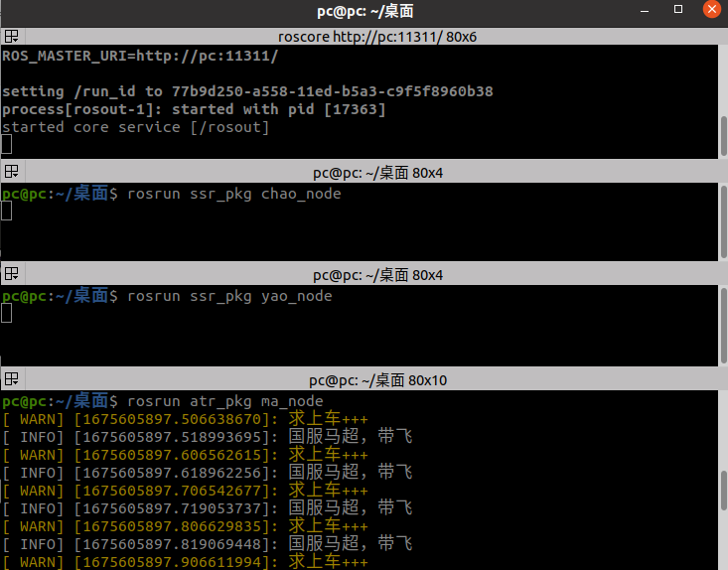Image resolution: width=728 pixels, height=570 pixels.
Task: Click the 'setting /run_id to' line
Action: click(x=247, y=91)
